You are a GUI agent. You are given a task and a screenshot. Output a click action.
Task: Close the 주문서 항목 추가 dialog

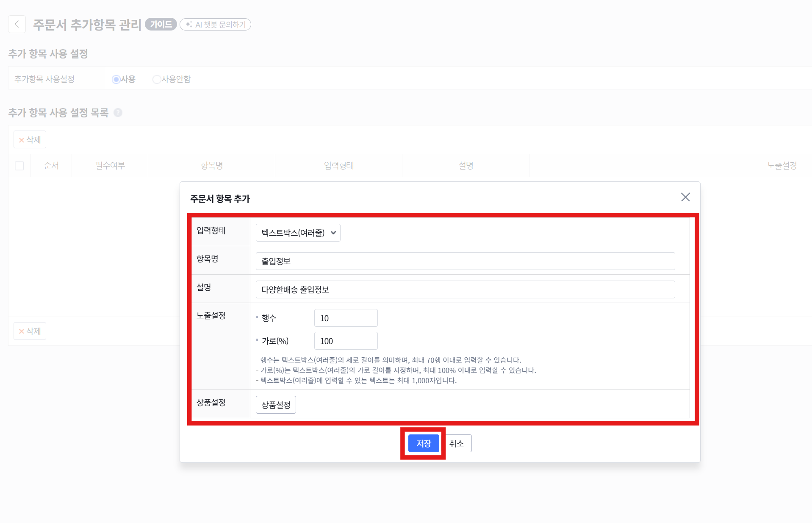(685, 197)
